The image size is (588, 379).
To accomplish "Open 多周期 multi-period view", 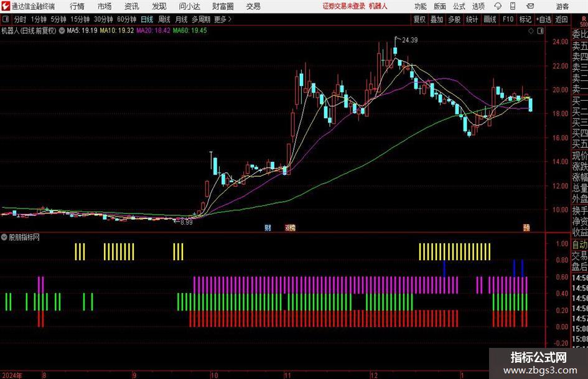I will point(201,19).
